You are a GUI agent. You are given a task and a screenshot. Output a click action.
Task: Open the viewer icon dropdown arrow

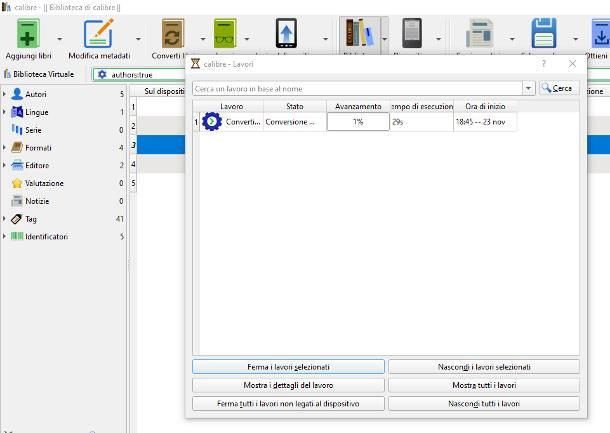click(x=246, y=39)
